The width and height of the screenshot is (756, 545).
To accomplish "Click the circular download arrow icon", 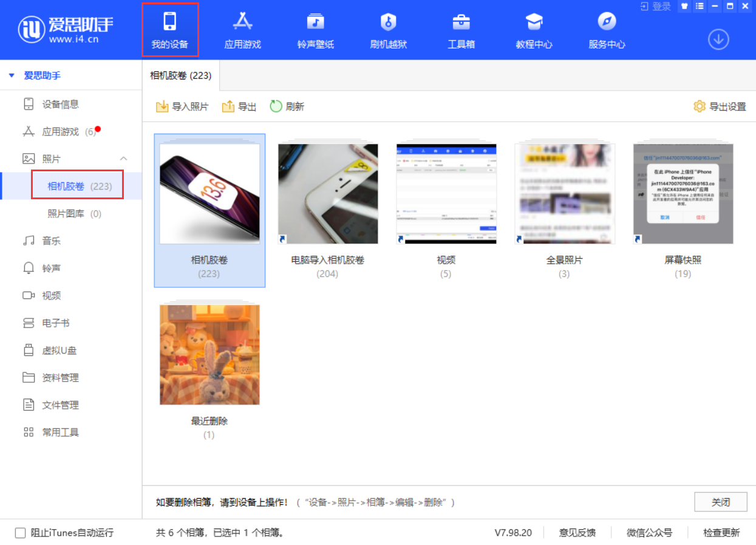I will [x=718, y=39].
